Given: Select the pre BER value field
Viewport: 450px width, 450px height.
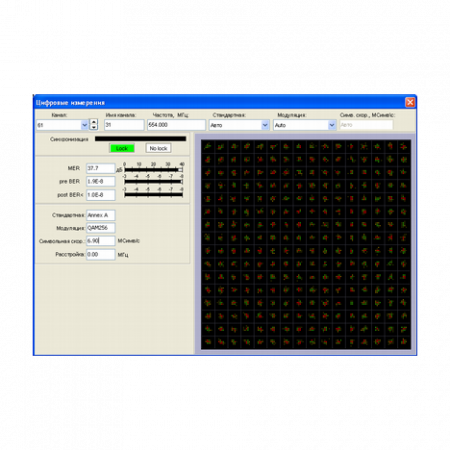Looking at the screenshot, I should click(x=101, y=182).
